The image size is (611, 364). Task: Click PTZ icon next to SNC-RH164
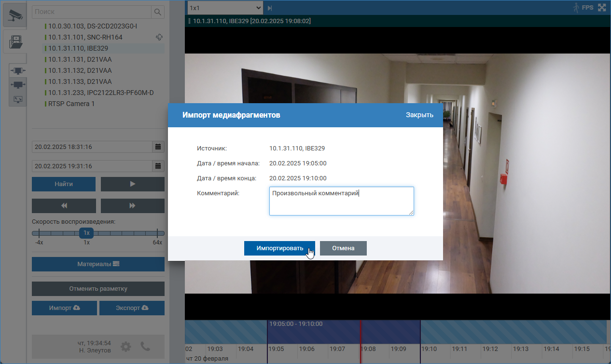coord(160,37)
